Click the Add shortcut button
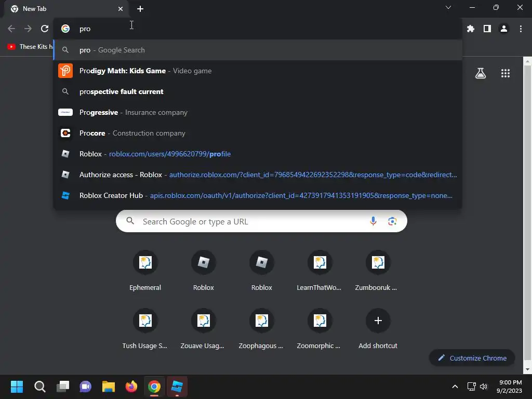This screenshot has width=532, height=399. [x=378, y=329]
